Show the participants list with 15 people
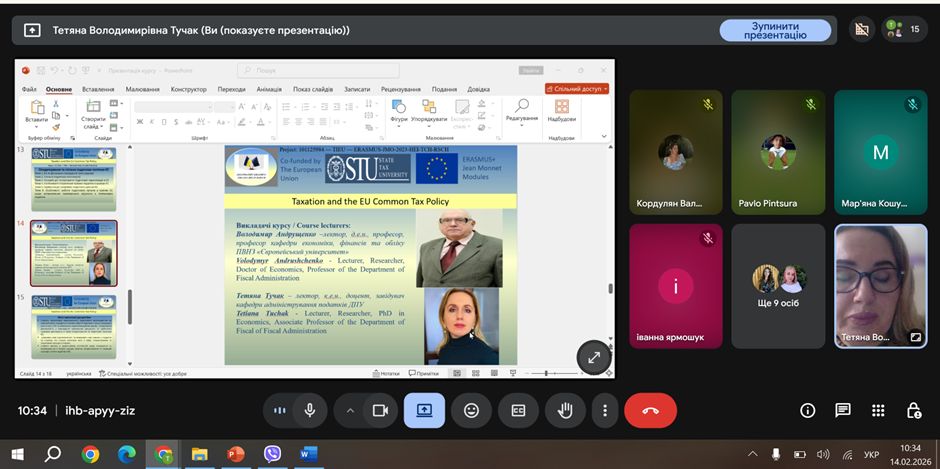This screenshot has width=940, height=469. click(904, 30)
